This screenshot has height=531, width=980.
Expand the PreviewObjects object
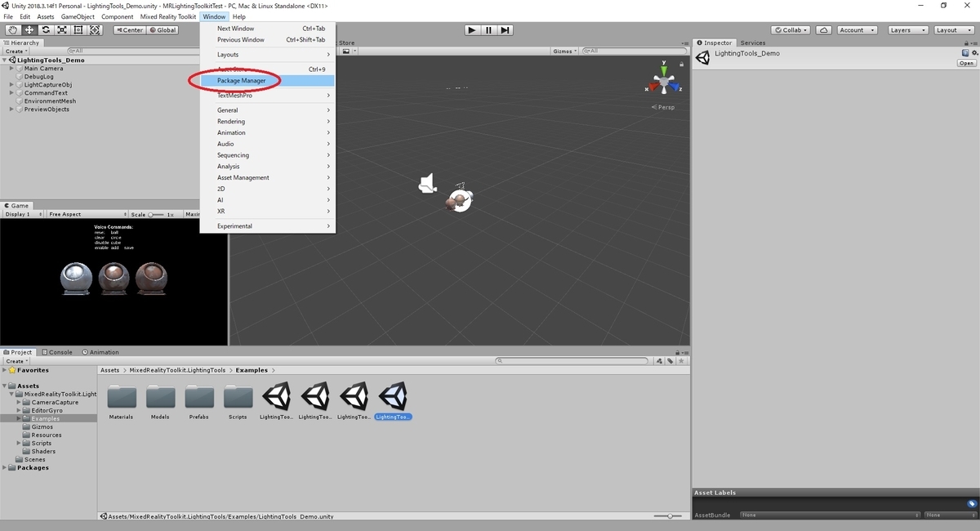pos(12,109)
